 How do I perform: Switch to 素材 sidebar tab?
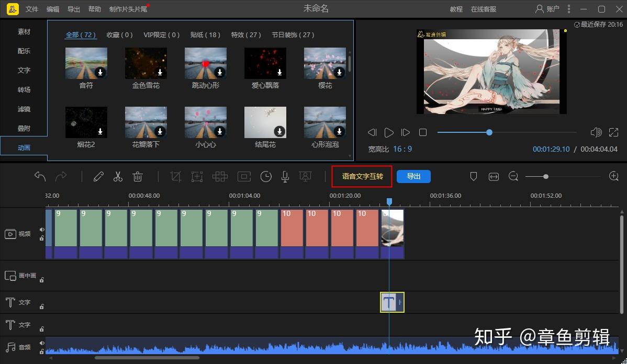click(24, 31)
